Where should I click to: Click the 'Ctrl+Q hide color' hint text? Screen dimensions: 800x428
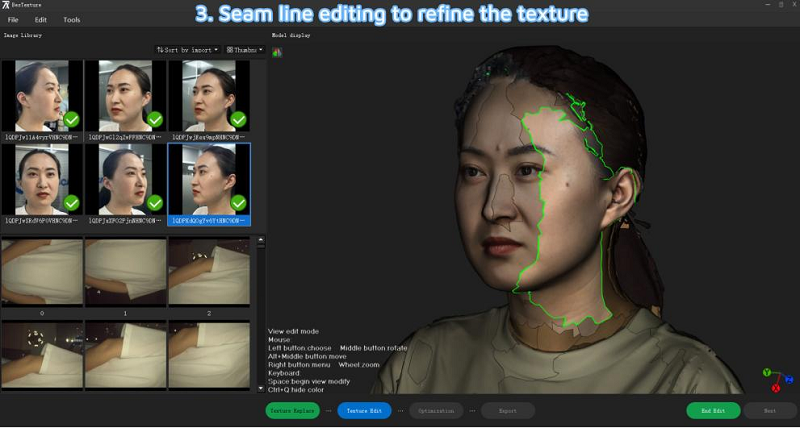click(x=296, y=390)
